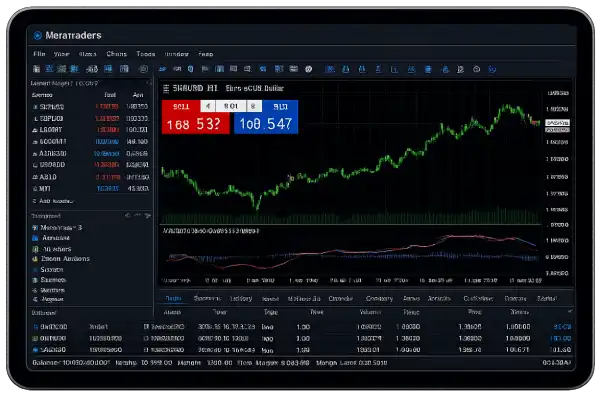Click the Add symbol row under Market Watch list
This screenshot has height=397, width=600.
(54, 201)
